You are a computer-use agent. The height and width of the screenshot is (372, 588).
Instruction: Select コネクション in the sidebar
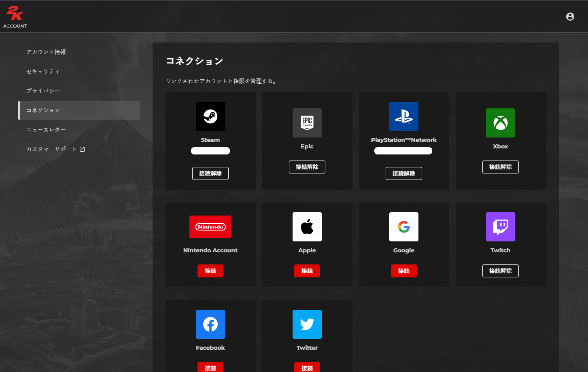click(79, 110)
